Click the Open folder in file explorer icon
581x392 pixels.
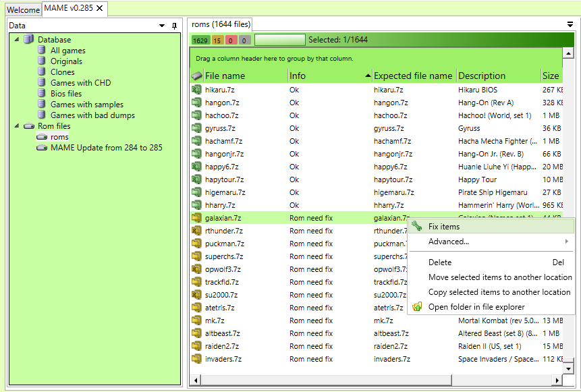[x=417, y=307]
